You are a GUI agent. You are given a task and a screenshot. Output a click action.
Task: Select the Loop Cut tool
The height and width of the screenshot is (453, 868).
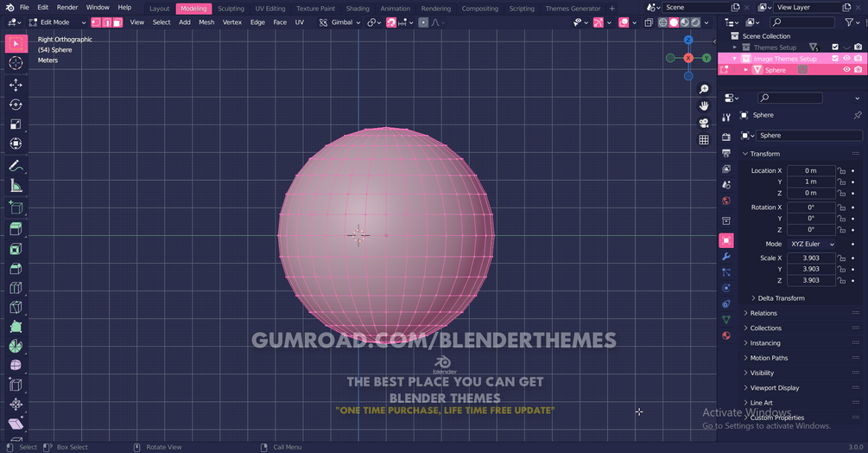[x=16, y=288]
